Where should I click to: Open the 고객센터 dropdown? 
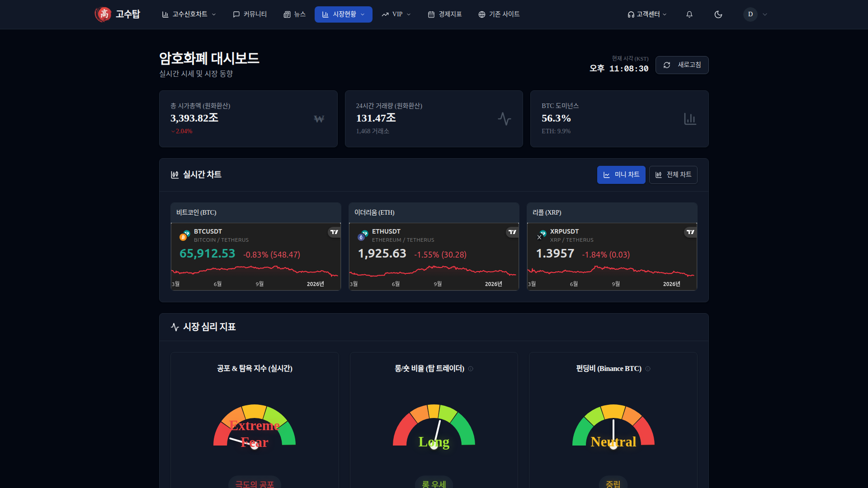point(647,14)
